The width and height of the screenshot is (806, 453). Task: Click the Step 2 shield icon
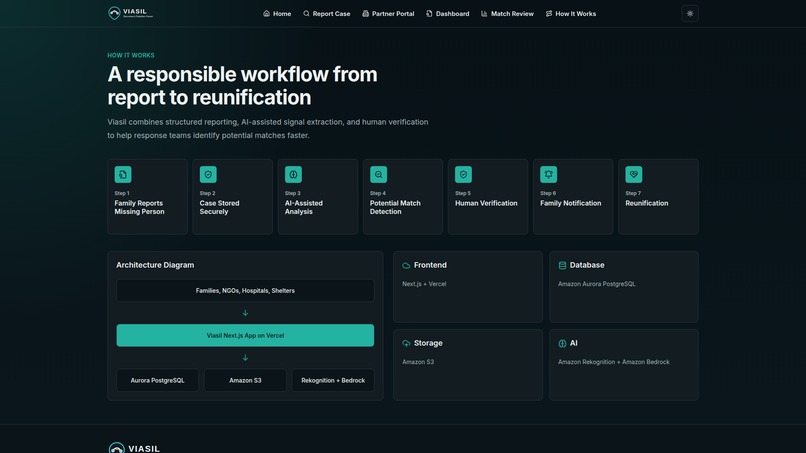click(208, 174)
